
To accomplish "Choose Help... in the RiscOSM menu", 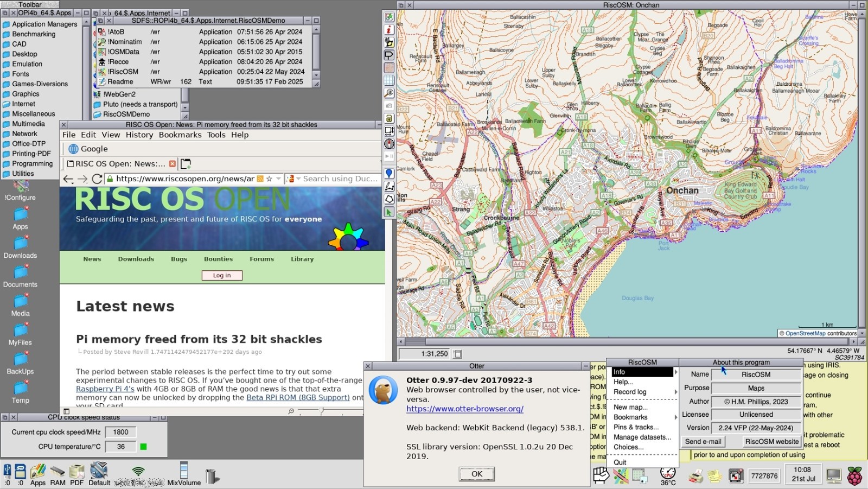I will coord(623,382).
